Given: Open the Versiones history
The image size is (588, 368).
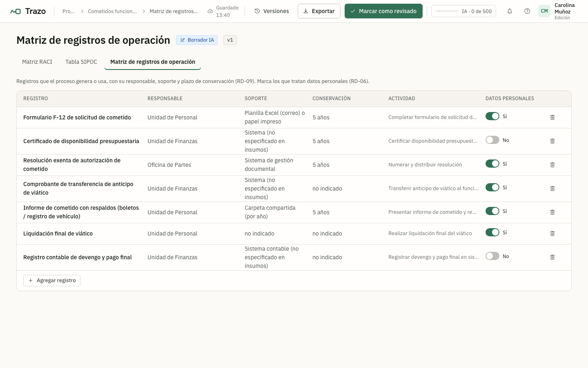Looking at the screenshot, I should point(272,11).
